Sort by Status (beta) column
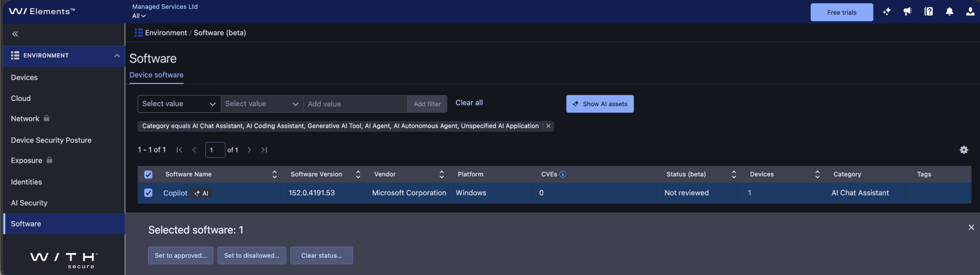The width and height of the screenshot is (980, 275). click(x=734, y=174)
